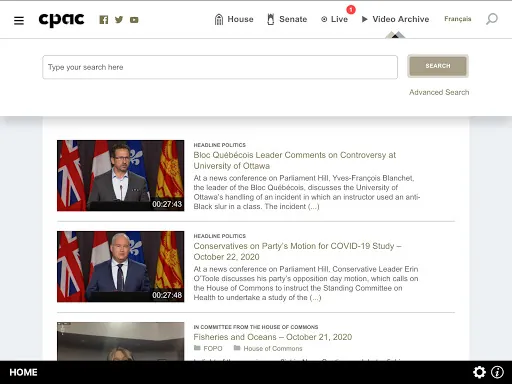Open the settings gear icon
512x384 pixels.
click(x=479, y=372)
